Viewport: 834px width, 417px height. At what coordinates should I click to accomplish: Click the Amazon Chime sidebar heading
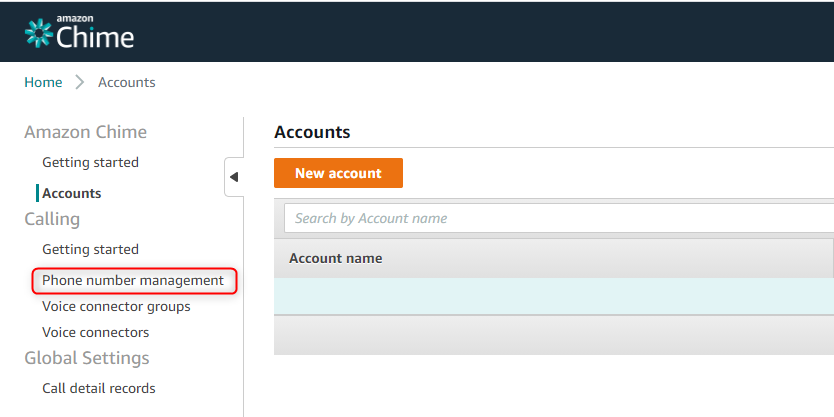point(86,132)
